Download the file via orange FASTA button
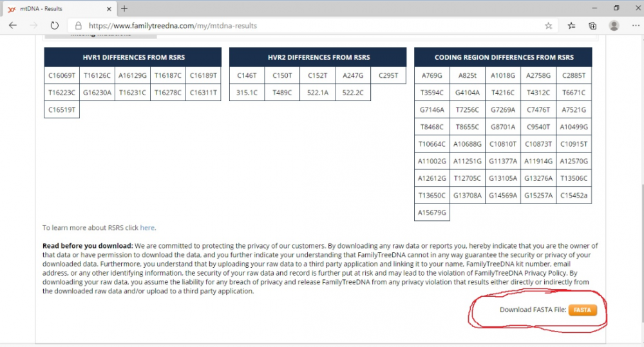 click(x=582, y=310)
